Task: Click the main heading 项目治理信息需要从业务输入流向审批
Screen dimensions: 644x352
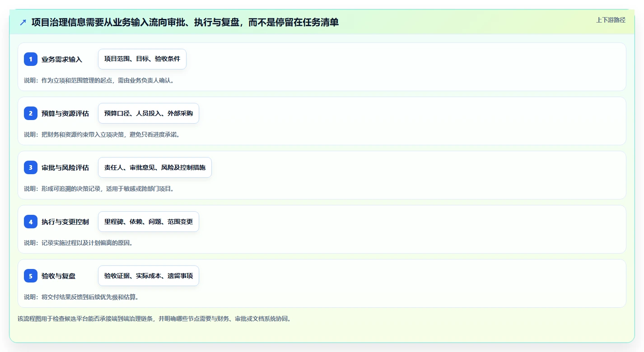Action: point(185,22)
